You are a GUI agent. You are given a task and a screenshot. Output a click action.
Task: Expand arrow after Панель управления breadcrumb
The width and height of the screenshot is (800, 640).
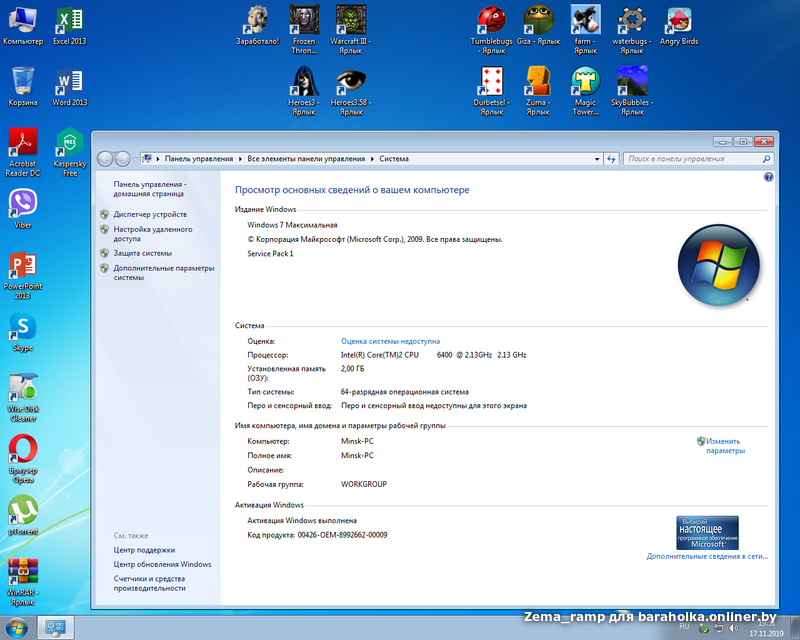click(240, 159)
